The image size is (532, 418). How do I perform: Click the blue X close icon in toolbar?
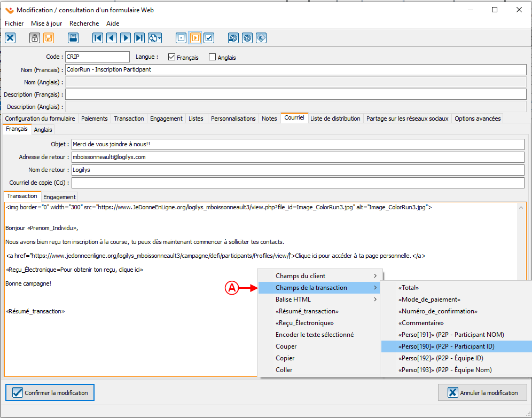(10, 38)
